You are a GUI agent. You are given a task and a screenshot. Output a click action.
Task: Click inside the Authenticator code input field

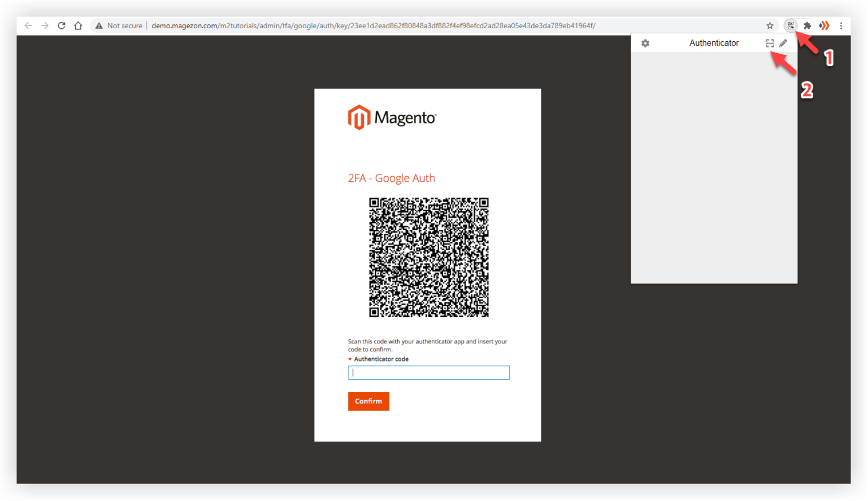[x=428, y=372]
